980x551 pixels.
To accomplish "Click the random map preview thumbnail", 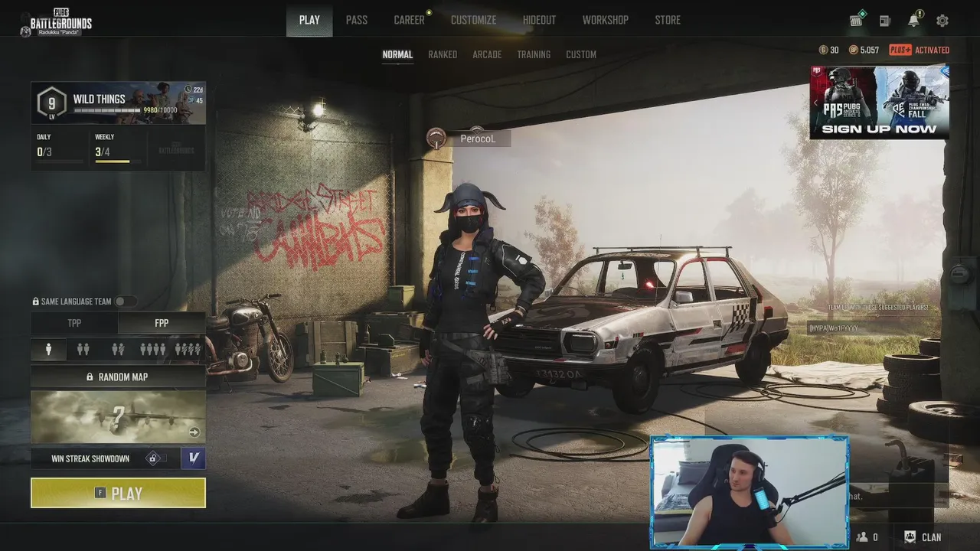I will (x=118, y=417).
